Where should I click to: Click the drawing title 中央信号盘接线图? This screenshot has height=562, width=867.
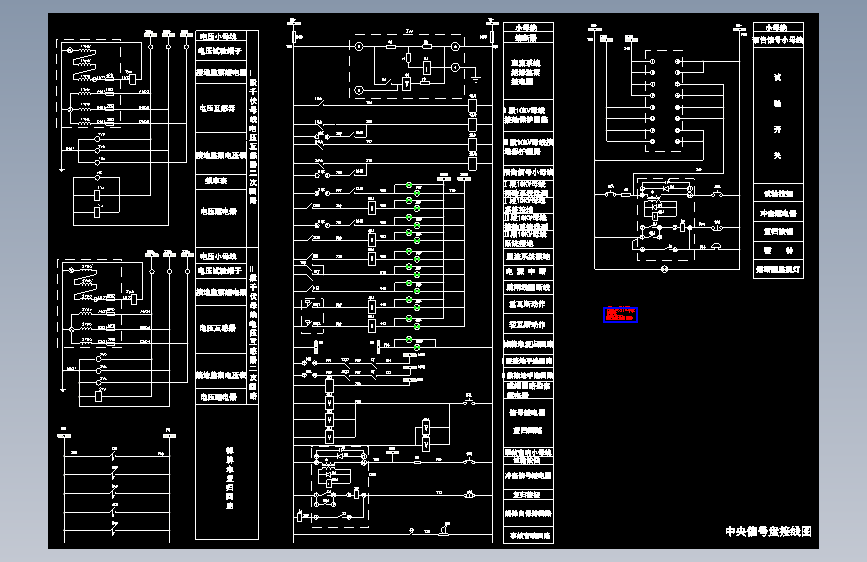(768, 532)
